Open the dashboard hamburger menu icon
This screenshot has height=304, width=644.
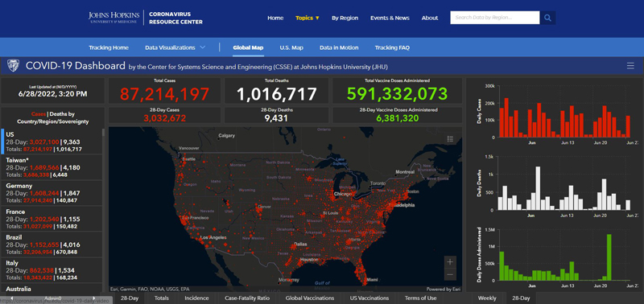tap(630, 66)
